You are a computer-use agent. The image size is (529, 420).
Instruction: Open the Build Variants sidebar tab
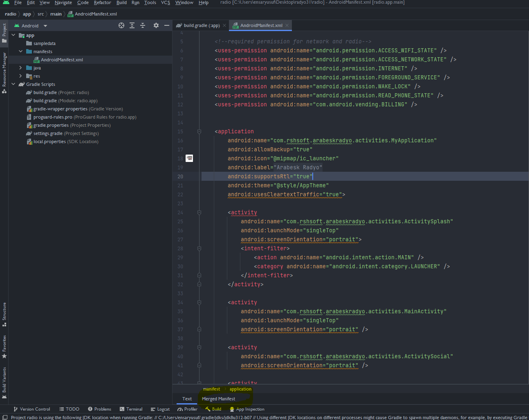click(x=4, y=383)
